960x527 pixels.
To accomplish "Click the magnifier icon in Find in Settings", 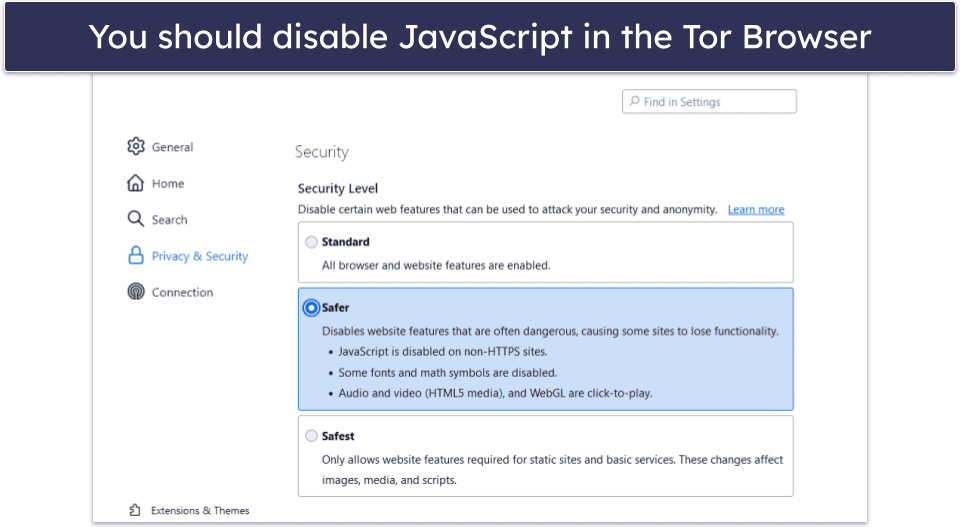I will pos(634,101).
